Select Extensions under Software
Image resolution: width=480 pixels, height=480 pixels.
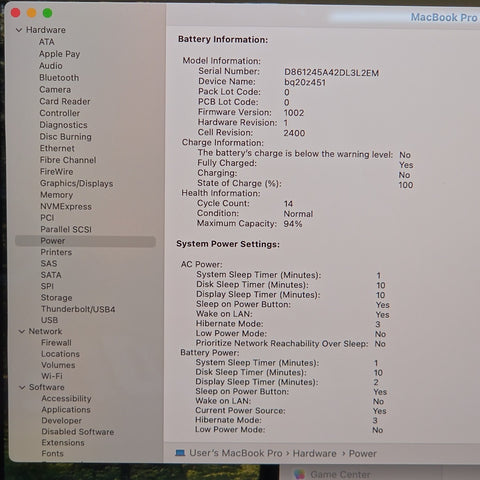(63, 443)
